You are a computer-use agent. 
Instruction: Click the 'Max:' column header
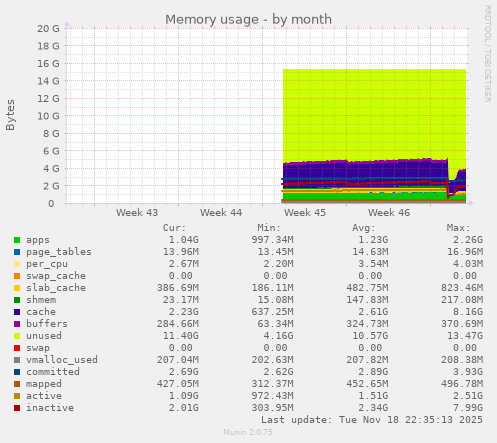pyautogui.click(x=458, y=228)
